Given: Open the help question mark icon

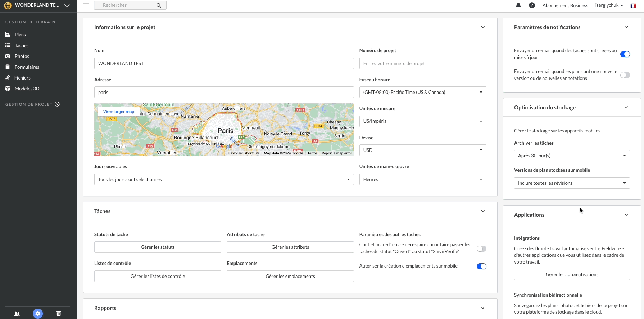Looking at the screenshot, I should click(x=532, y=5).
